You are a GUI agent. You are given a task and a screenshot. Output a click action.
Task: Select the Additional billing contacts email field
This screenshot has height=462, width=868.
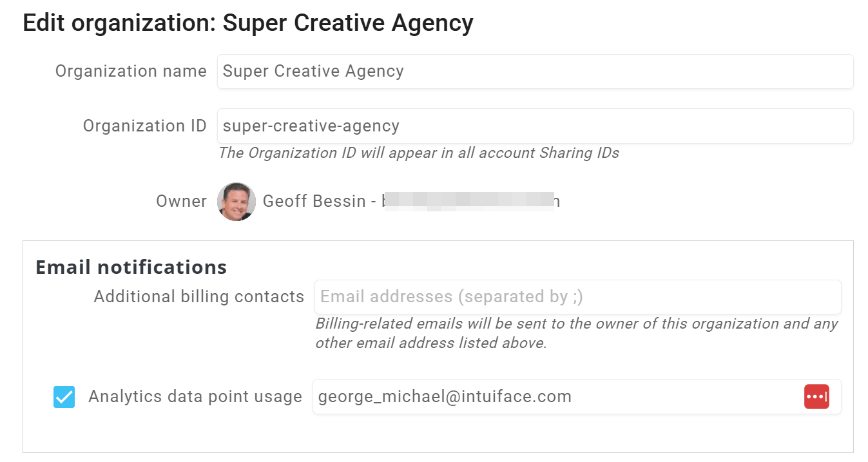[x=577, y=297]
